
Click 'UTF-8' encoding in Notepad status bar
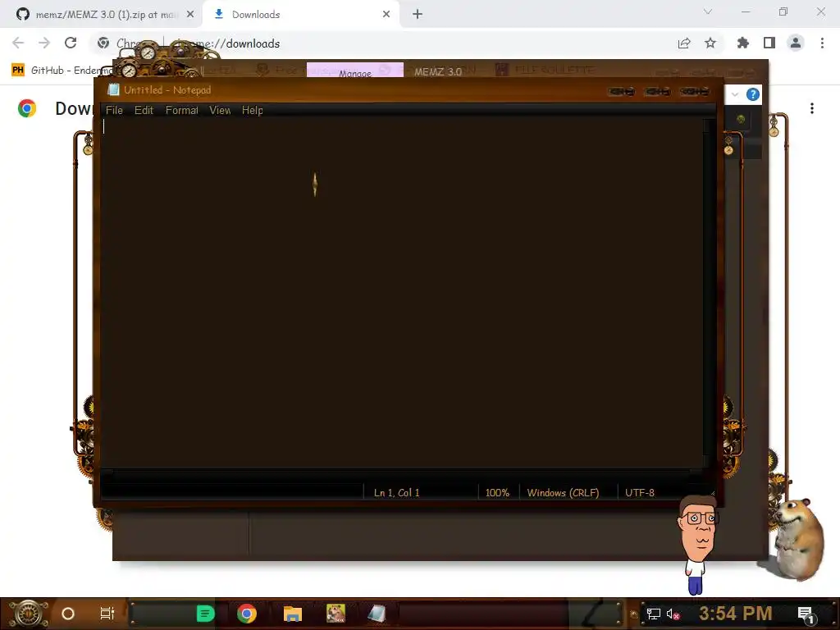[640, 493]
